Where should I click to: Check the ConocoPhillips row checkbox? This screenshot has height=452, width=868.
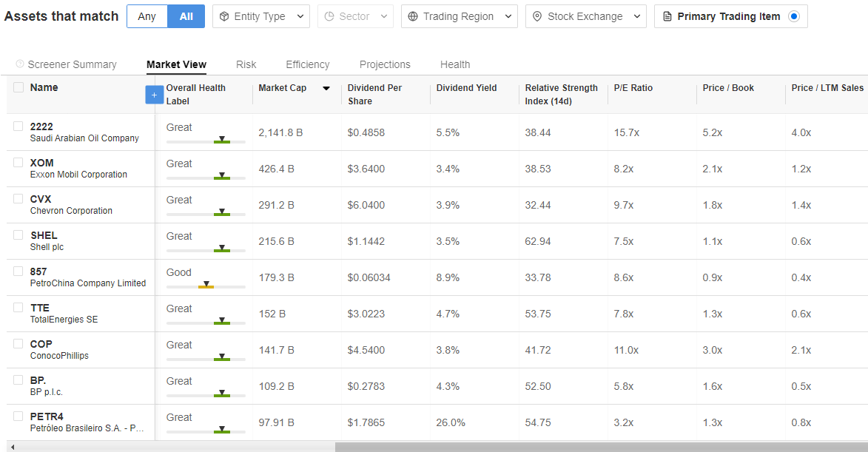click(18, 343)
